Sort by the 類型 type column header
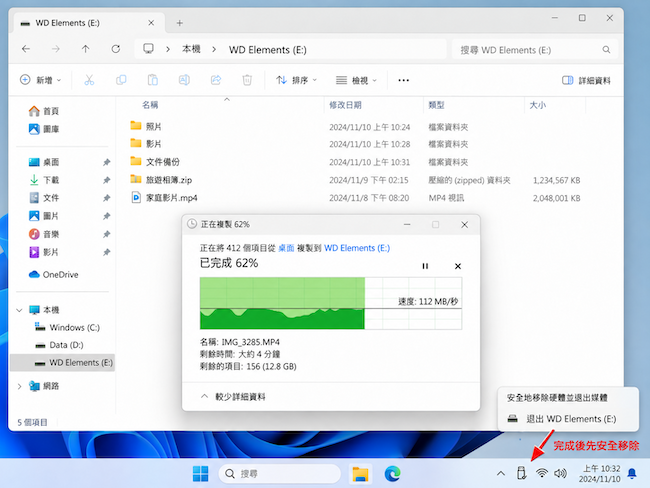The height and width of the screenshot is (488, 650). coord(436,105)
